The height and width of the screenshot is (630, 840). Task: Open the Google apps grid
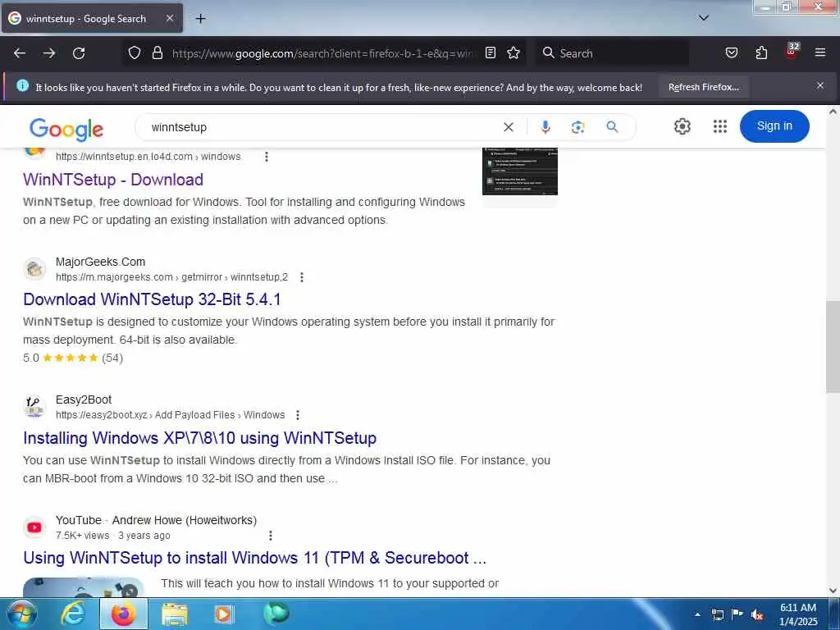click(720, 126)
